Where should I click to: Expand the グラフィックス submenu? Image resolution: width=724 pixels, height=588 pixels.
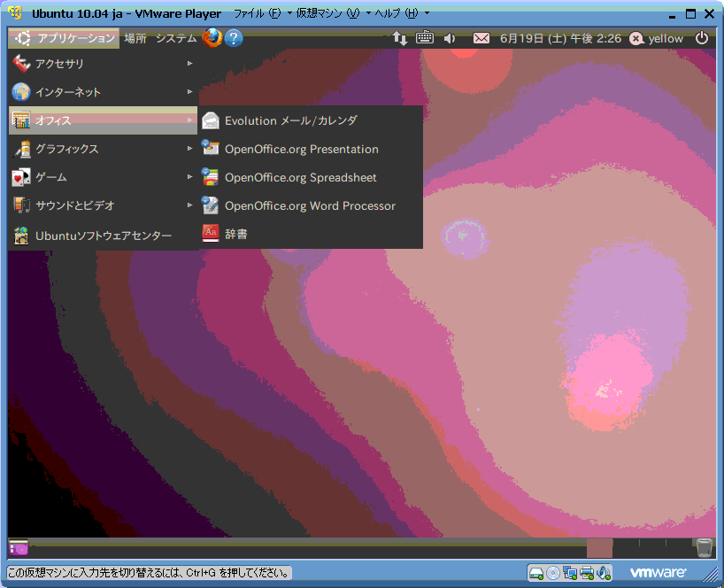tap(104, 149)
